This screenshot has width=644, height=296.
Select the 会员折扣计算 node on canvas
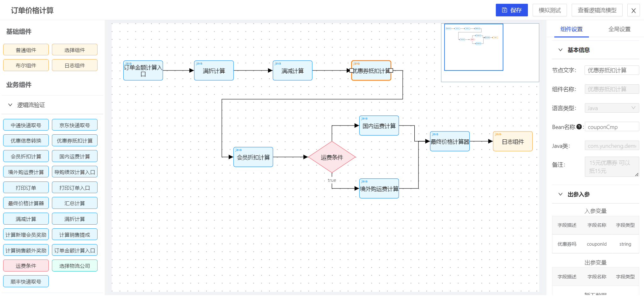click(253, 157)
